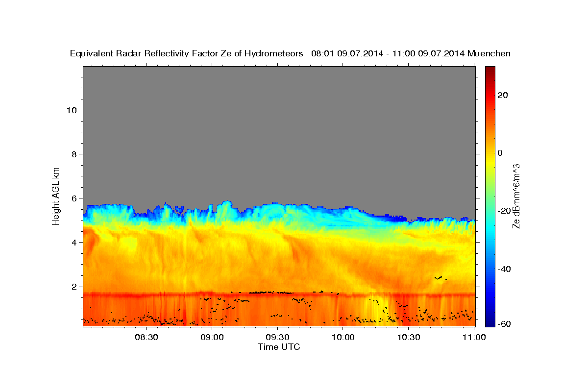Click the colorbar value -40
The image size is (588, 392).
pos(504,269)
